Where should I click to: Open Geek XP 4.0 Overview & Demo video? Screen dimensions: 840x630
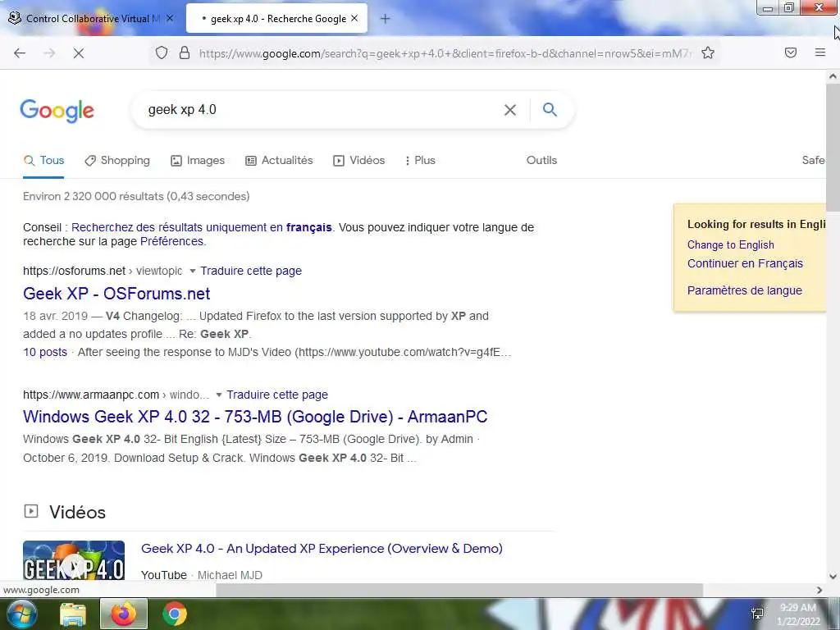click(x=322, y=549)
